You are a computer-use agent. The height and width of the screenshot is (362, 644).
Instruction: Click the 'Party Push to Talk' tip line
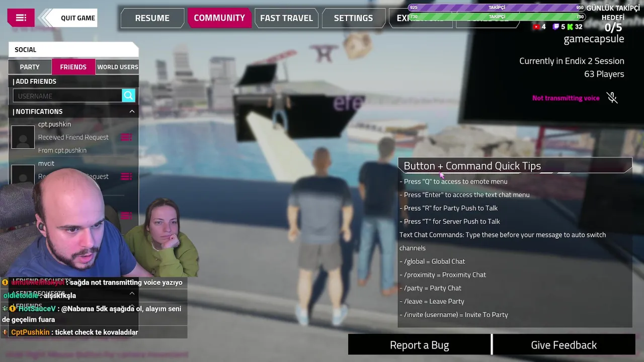(x=448, y=208)
